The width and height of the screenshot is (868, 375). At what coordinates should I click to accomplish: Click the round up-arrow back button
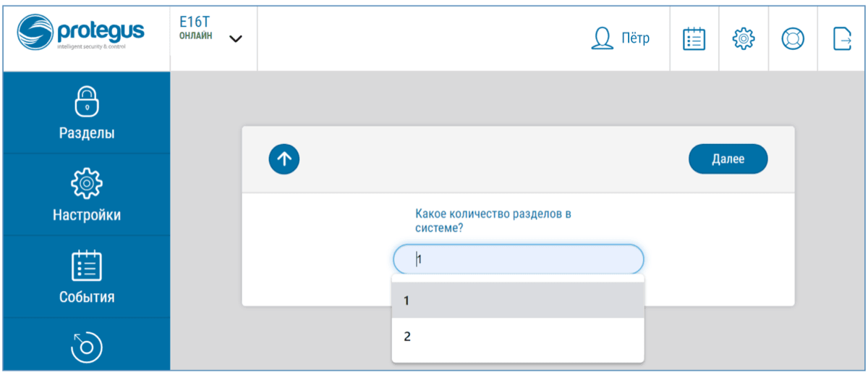pyautogui.click(x=284, y=159)
